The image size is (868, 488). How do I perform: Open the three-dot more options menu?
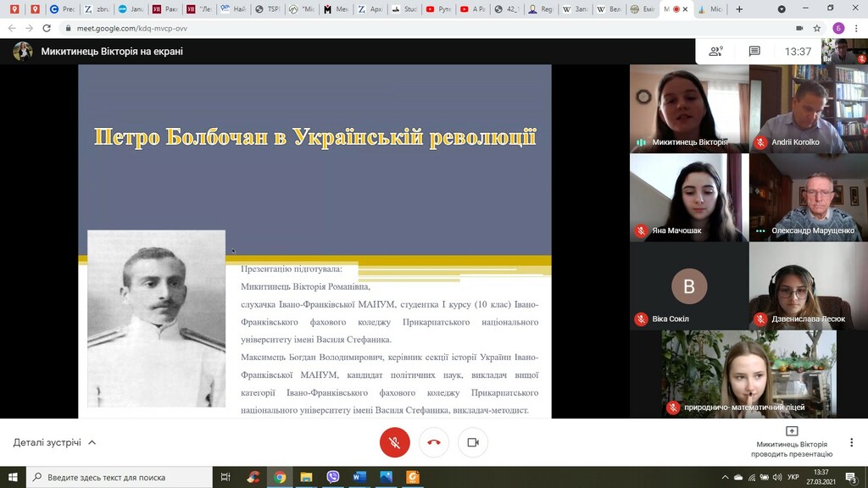click(x=851, y=442)
